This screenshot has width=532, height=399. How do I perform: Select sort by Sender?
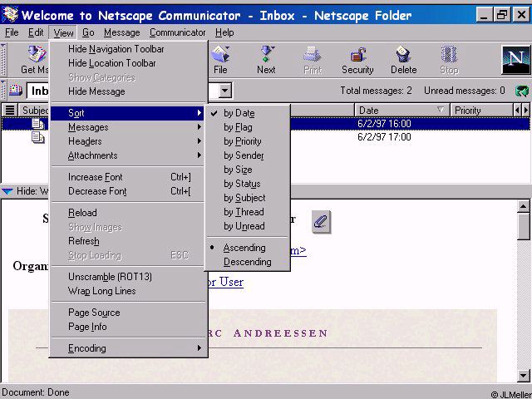(248, 155)
